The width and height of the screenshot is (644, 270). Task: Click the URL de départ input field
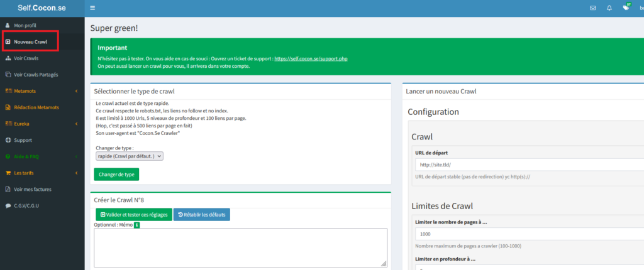pos(528,165)
